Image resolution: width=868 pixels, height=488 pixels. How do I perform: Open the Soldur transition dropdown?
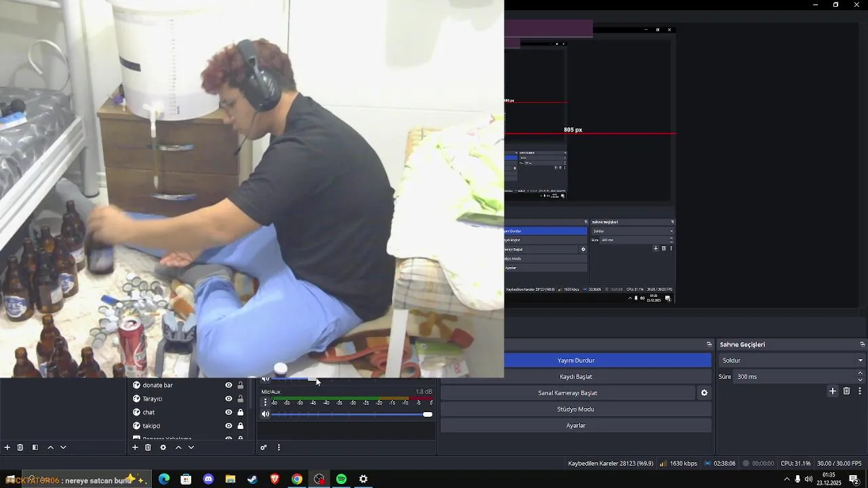click(x=791, y=361)
